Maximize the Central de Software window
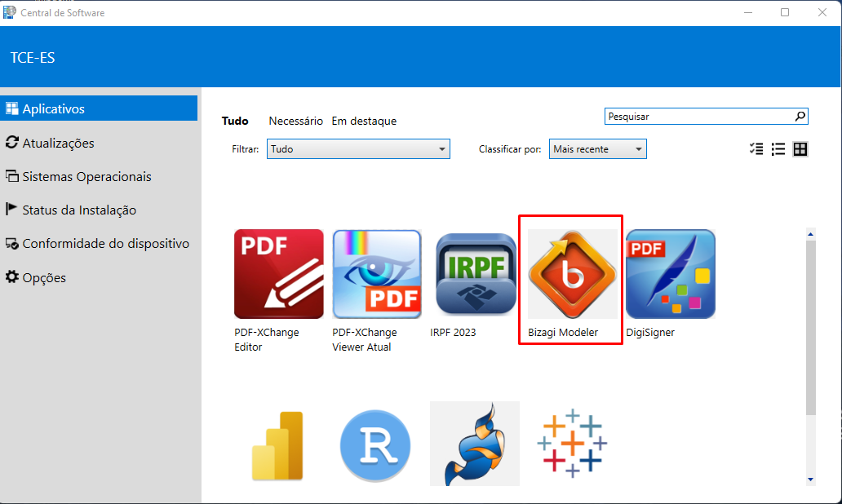The image size is (842, 504). (785, 12)
